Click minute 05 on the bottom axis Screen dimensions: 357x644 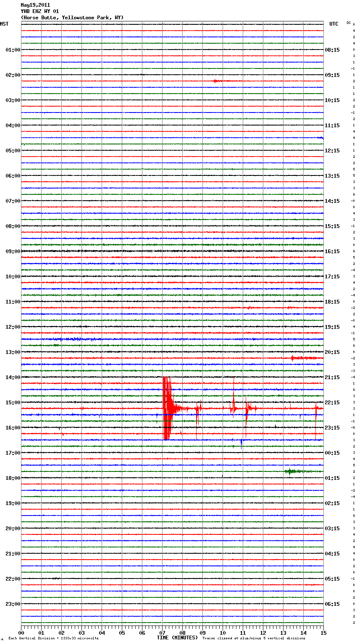(x=122, y=633)
